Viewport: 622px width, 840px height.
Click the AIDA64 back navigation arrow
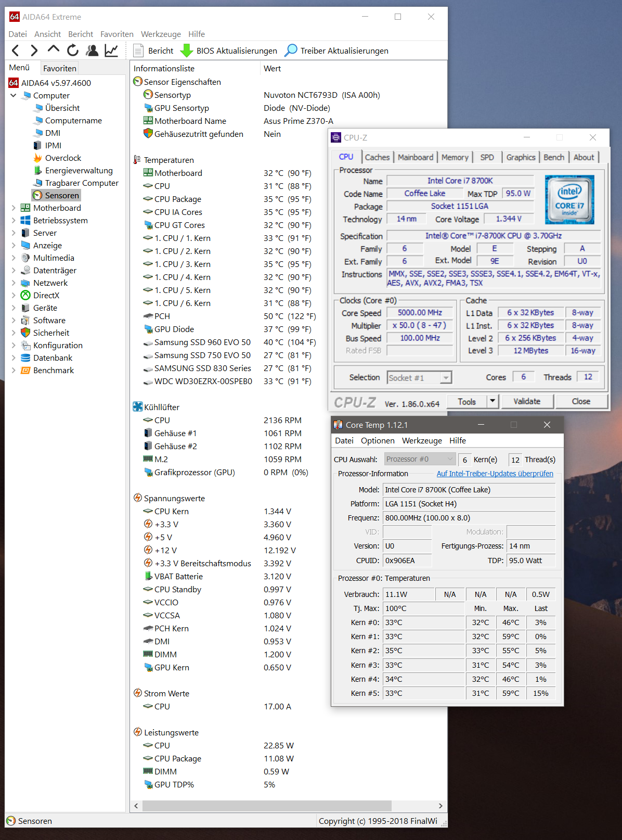(x=16, y=50)
